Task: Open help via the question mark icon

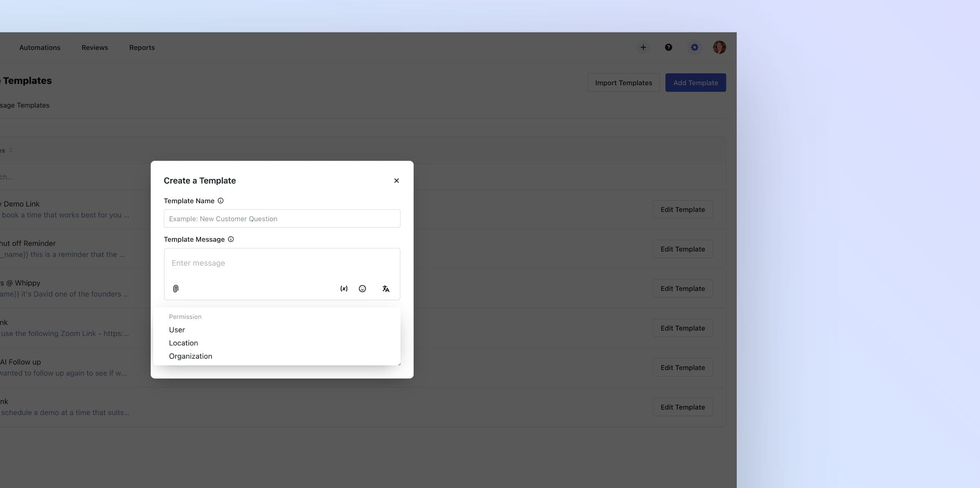Action: pyautogui.click(x=669, y=47)
